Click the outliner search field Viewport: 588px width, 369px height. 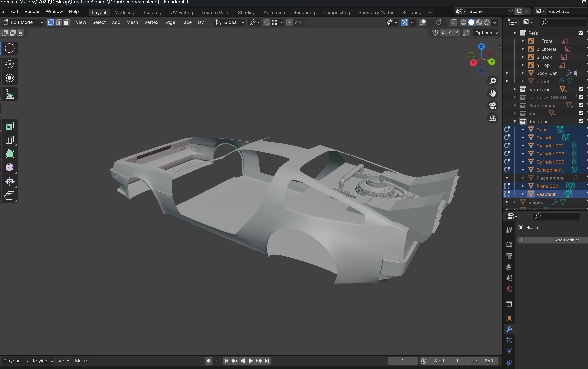pos(563,22)
